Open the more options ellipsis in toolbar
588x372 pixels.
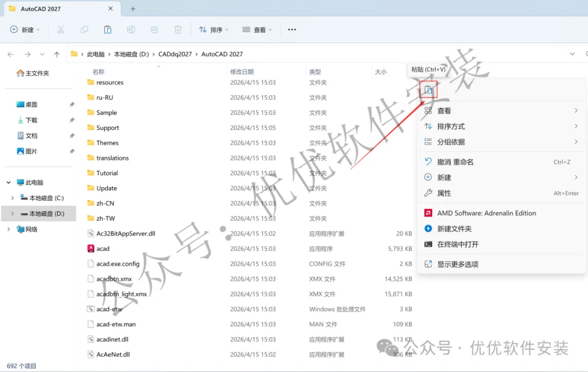pyautogui.click(x=292, y=29)
